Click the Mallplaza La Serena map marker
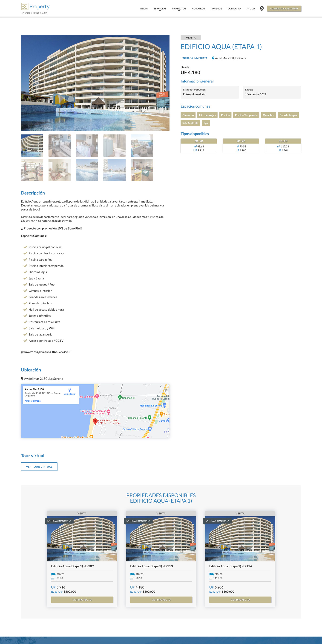The height and width of the screenshot is (644, 322). (x=164, y=405)
